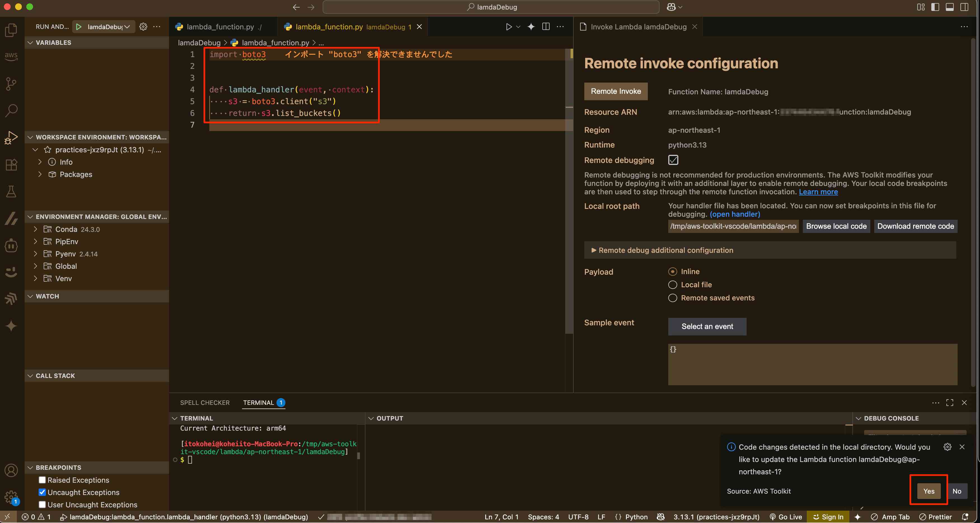Open Source Control in activity bar
This screenshot has height=523, width=980.
(11, 84)
